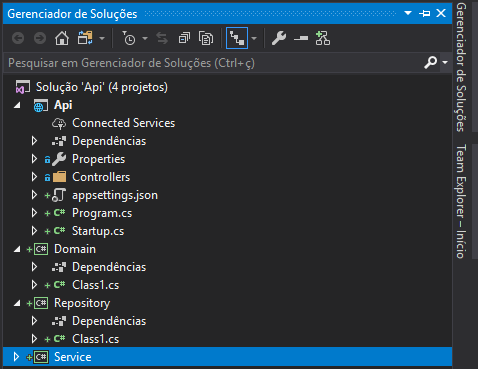This screenshot has height=369, width=478.
Task: Open search options dropdown arrow
Action: coord(445,62)
